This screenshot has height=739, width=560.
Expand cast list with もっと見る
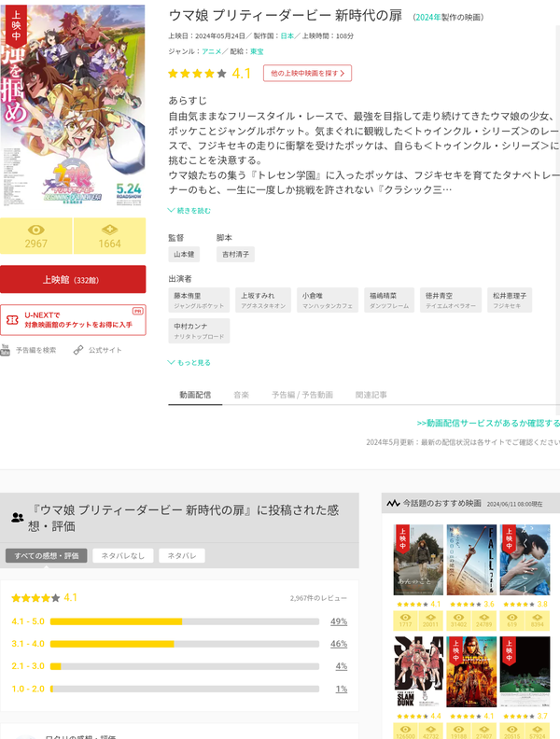(x=189, y=362)
